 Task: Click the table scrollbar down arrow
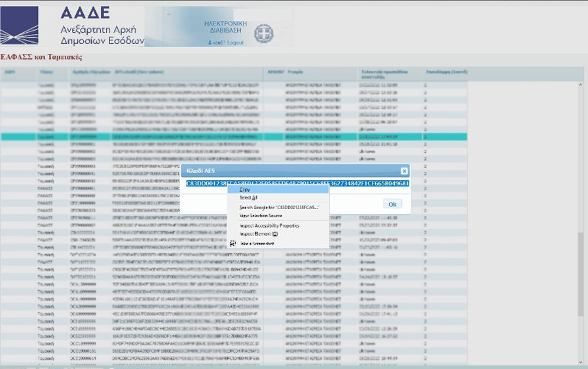(x=580, y=362)
